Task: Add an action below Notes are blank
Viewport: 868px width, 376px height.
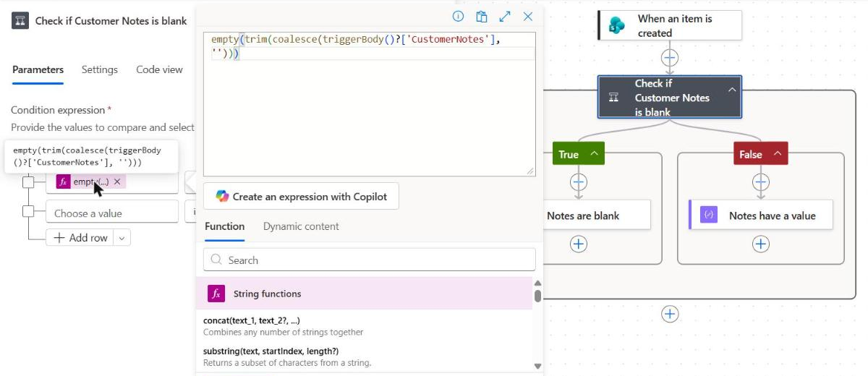Action: tap(579, 244)
